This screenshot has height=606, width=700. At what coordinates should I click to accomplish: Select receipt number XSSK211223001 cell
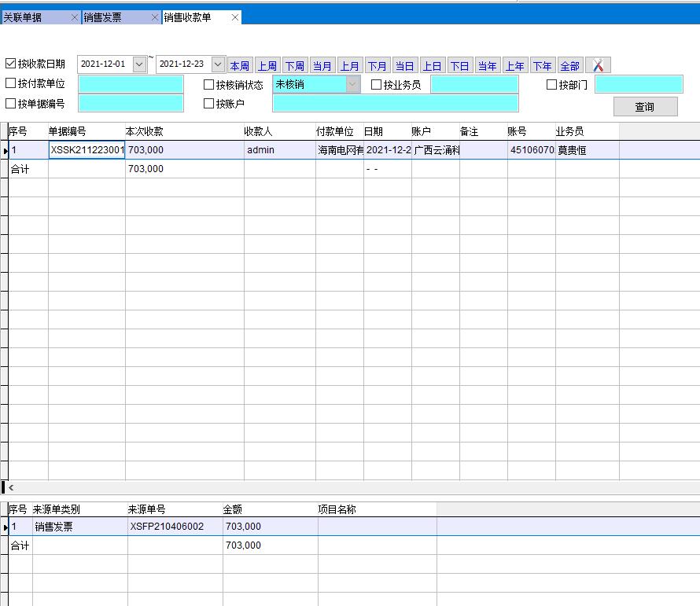87,150
